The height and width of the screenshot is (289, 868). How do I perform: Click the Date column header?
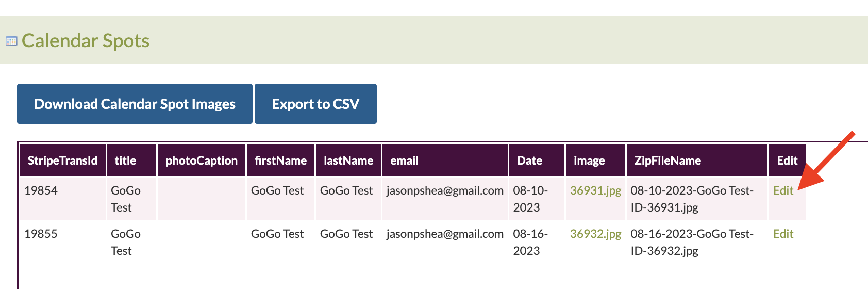(537, 160)
